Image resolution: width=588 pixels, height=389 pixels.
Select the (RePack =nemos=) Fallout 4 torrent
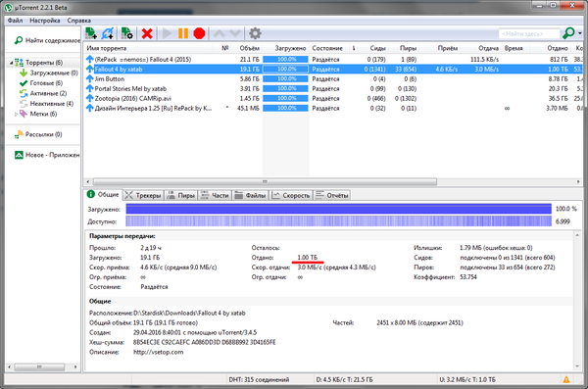pyautogui.click(x=334, y=59)
